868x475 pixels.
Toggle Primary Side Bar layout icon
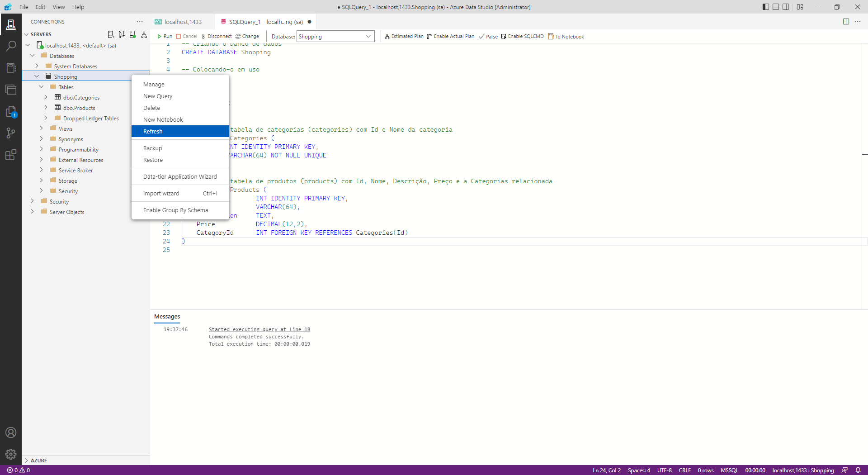point(765,7)
